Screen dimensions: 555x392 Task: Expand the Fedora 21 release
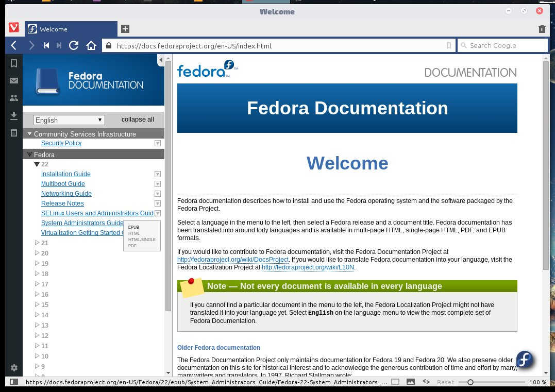point(37,243)
